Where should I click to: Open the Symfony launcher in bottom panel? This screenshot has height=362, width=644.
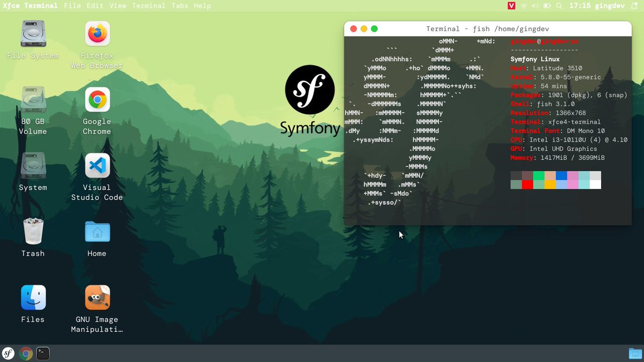(x=9, y=353)
